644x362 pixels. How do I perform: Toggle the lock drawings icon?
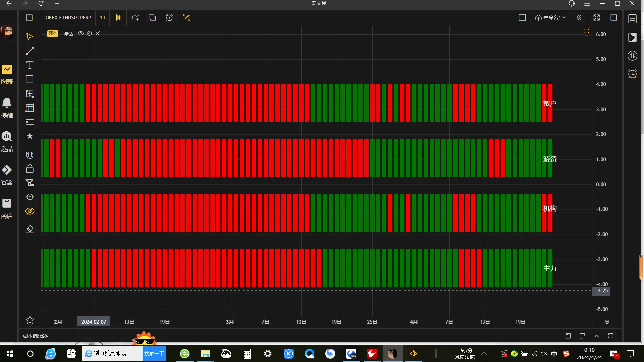(30, 169)
